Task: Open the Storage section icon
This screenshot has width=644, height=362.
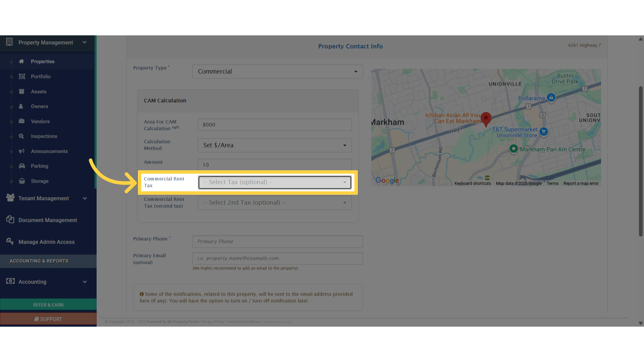Action: pos(21,181)
